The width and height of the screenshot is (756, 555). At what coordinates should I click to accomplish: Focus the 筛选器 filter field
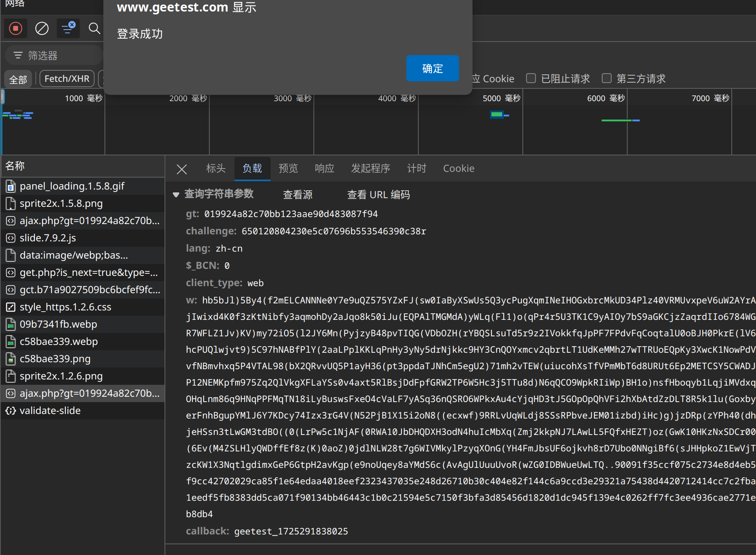pyautogui.click(x=54, y=55)
